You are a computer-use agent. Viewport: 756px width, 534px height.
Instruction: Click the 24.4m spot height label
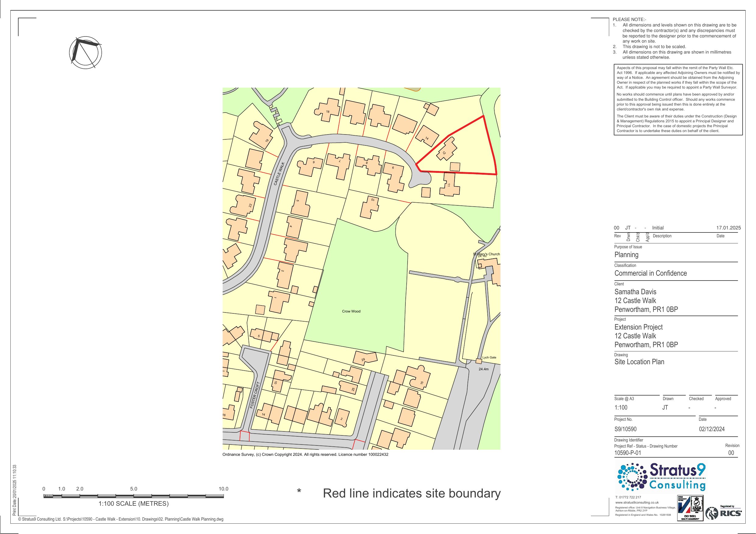483,369
